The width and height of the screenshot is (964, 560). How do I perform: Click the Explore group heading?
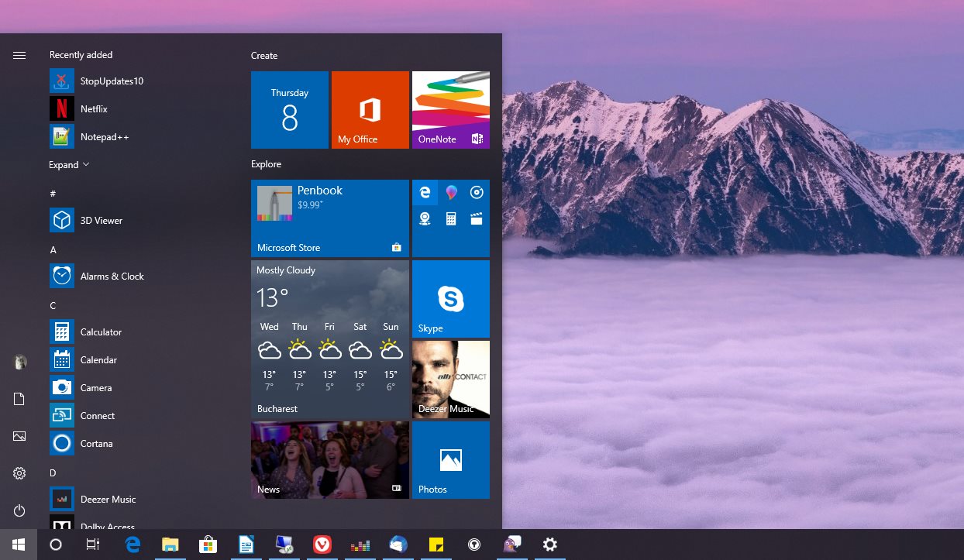[267, 164]
